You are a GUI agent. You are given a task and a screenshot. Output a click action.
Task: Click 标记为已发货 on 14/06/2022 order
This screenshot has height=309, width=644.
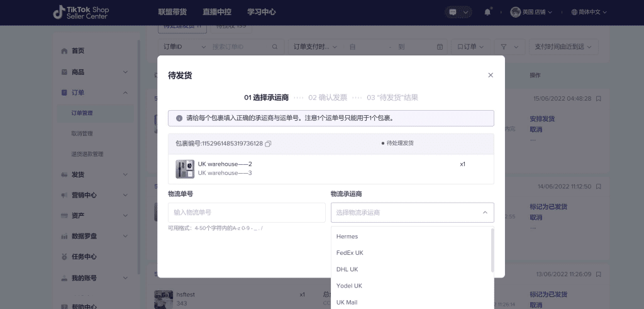[548, 206]
